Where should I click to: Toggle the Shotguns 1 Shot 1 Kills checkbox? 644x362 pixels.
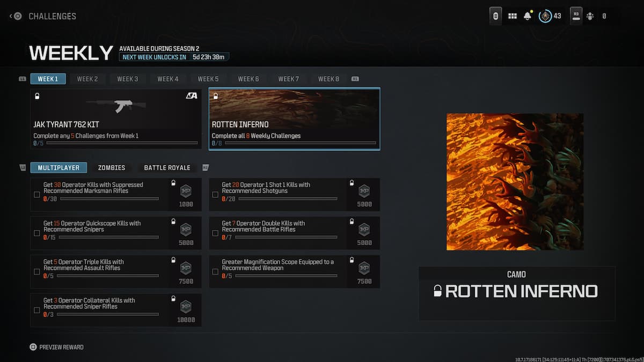[x=215, y=195]
